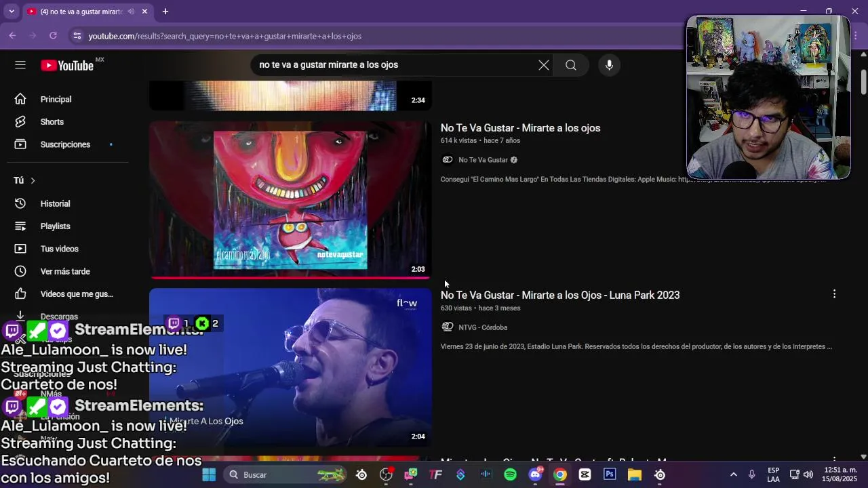Open the Luna Park 2023 video title
Viewport: 868px width, 488px height.
point(560,295)
